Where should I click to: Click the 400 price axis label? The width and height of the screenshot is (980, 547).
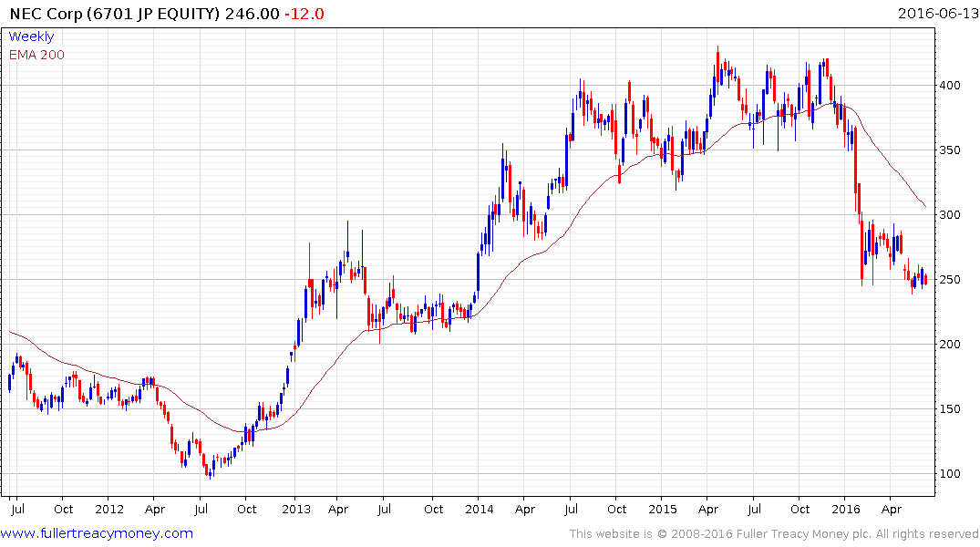[x=950, y=85]
